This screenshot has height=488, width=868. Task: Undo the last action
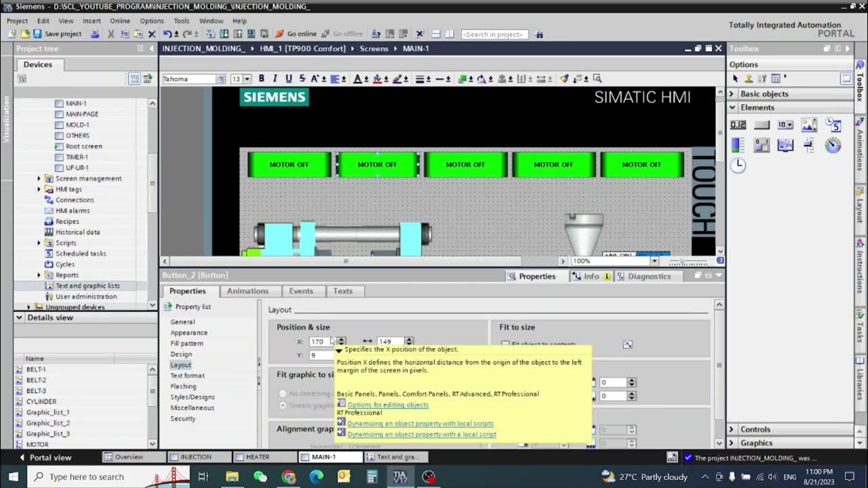[x=165, y=34]
